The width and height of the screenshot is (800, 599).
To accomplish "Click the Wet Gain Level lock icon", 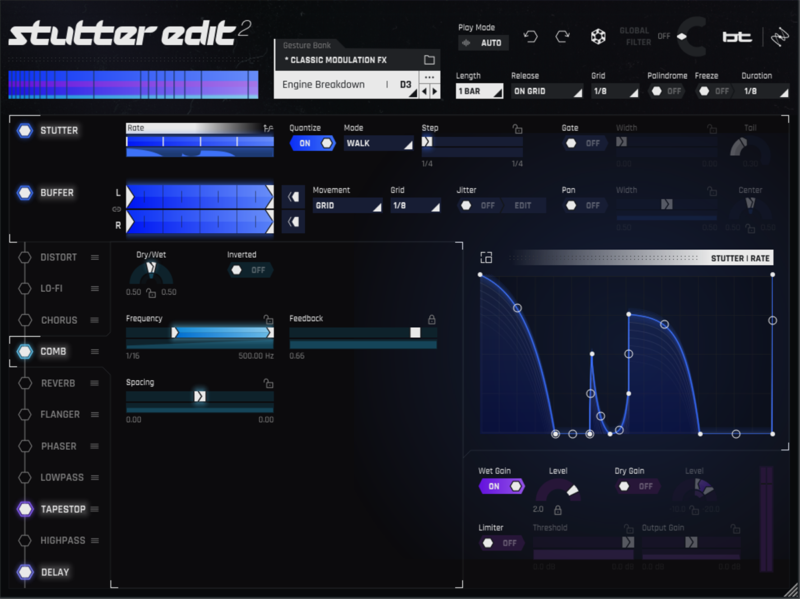I will [558, 509].
